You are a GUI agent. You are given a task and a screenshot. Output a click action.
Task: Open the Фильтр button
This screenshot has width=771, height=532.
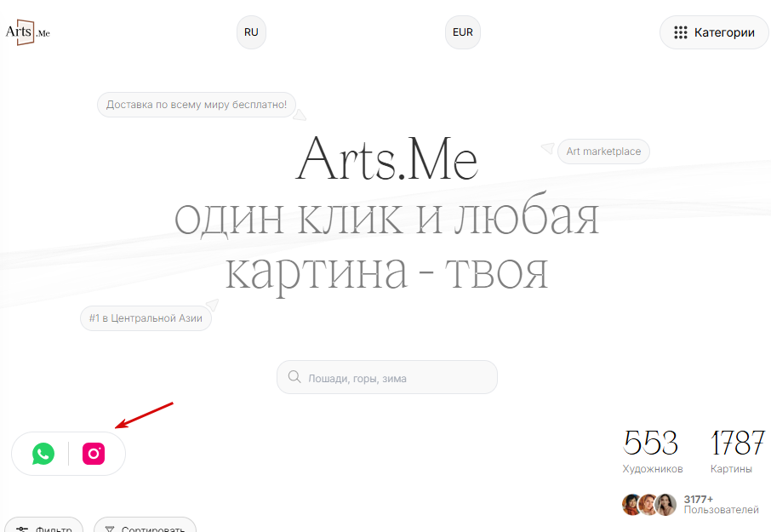(x=43, y=524)
